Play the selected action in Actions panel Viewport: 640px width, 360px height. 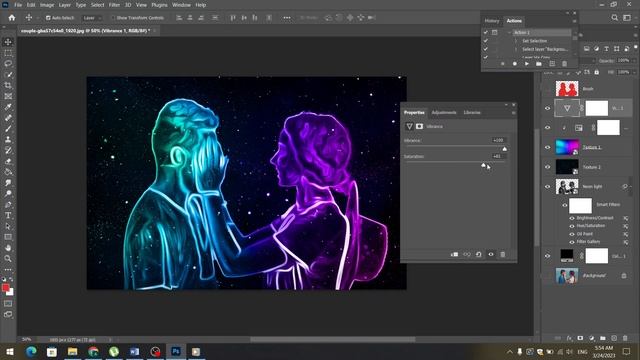click(x=527, y=64)
